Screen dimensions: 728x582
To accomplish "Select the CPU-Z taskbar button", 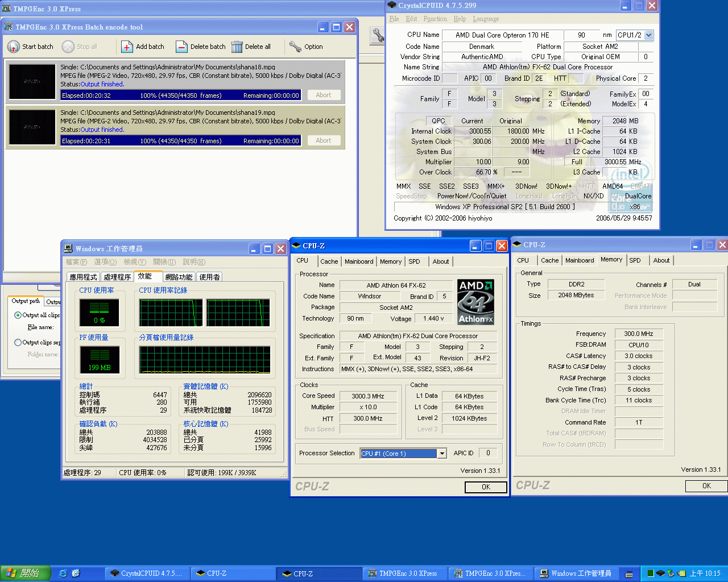I will [233, 573].
